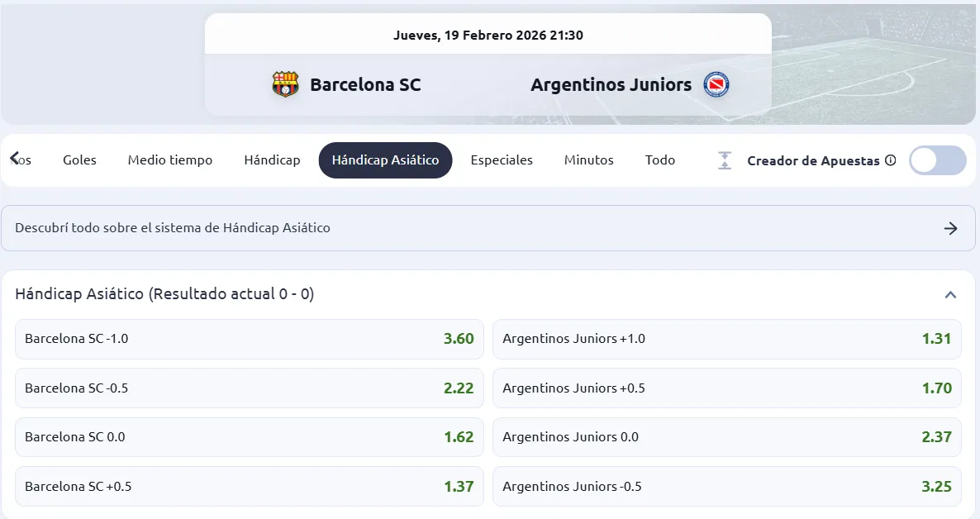
Task: Click the Creador de Apuestas builder icon
Action: [x=724, y=160]
